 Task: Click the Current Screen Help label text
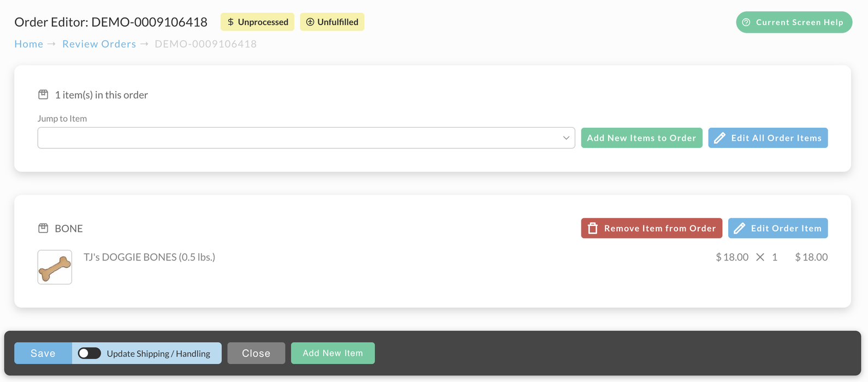click(800, 22)
